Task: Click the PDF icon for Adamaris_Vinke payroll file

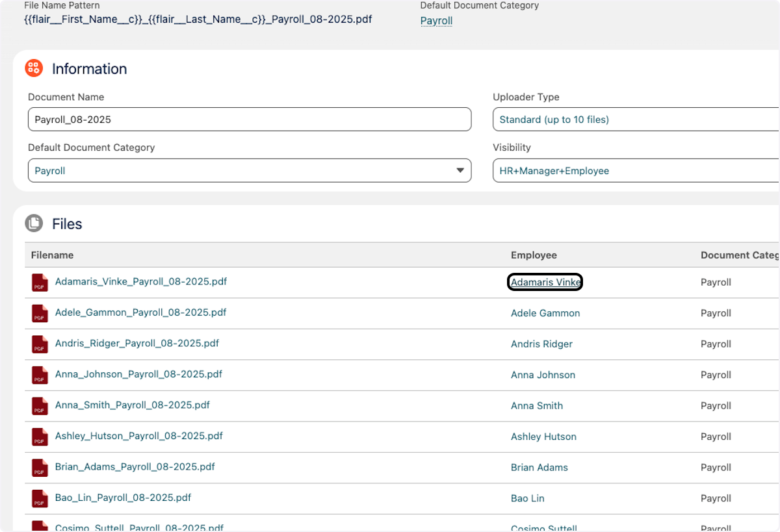Action: click(40, 283)
